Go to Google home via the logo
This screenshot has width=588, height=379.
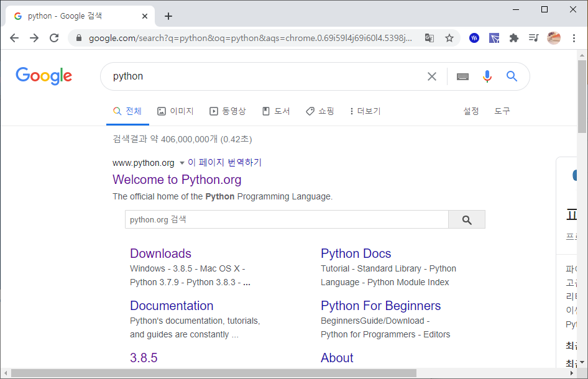[44, 76]
